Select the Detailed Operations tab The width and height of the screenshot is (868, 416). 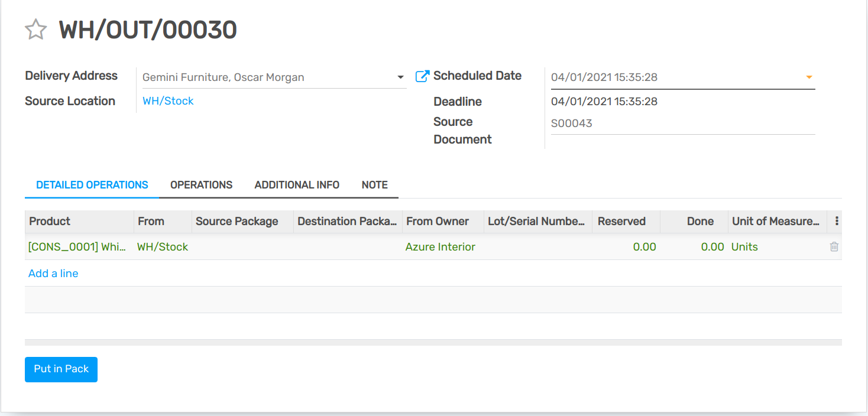92,185
